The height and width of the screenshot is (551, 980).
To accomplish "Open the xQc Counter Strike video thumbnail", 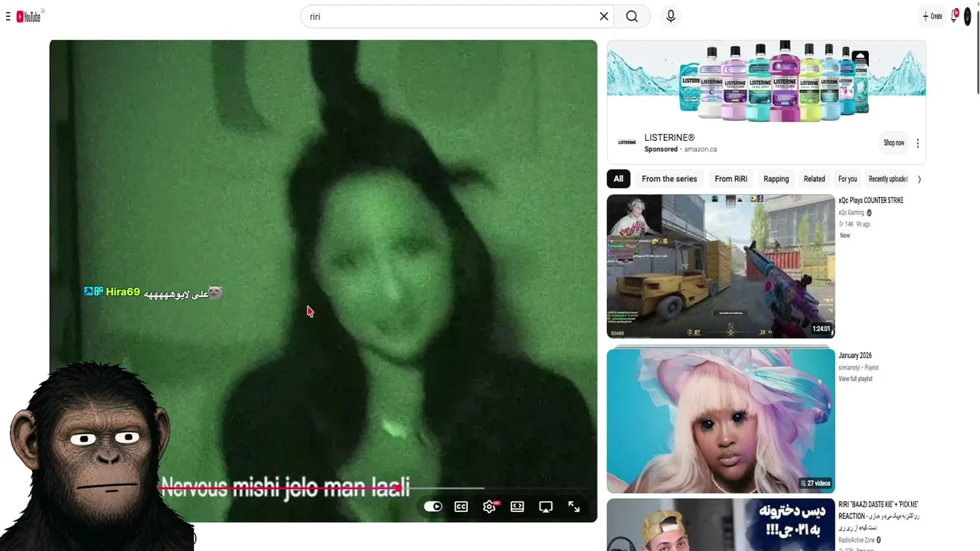I will click(720, 266).
